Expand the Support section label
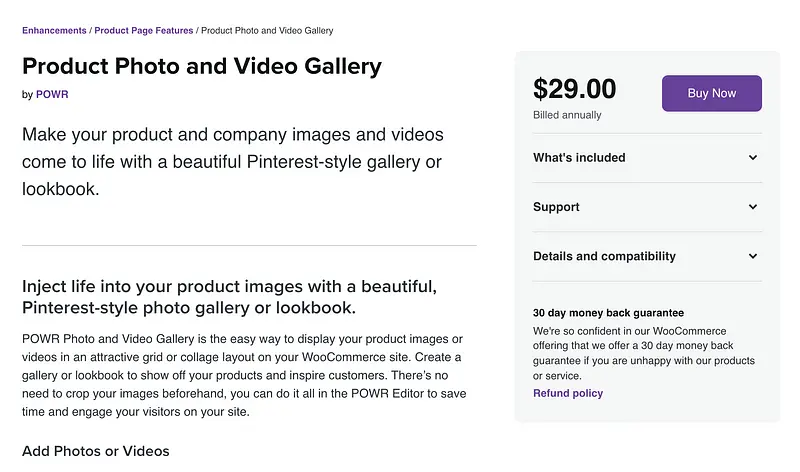This screenshot has height=472, width=800. (556, 207)
